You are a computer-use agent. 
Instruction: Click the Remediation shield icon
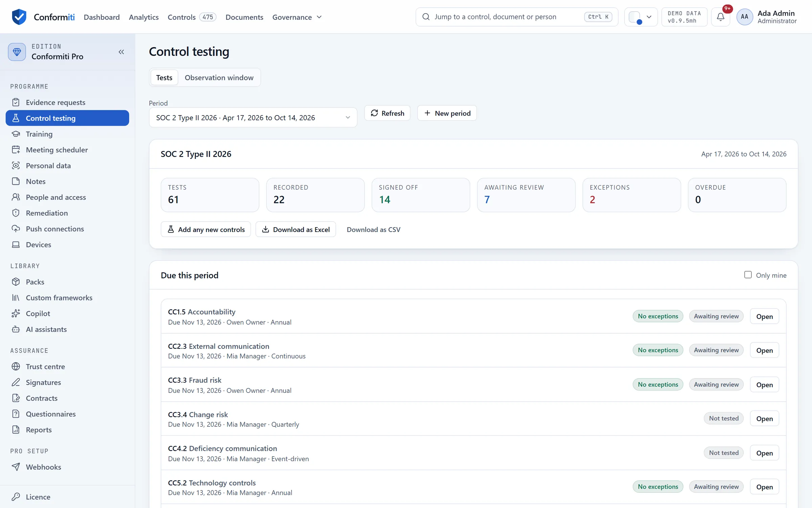coord(16,213)
